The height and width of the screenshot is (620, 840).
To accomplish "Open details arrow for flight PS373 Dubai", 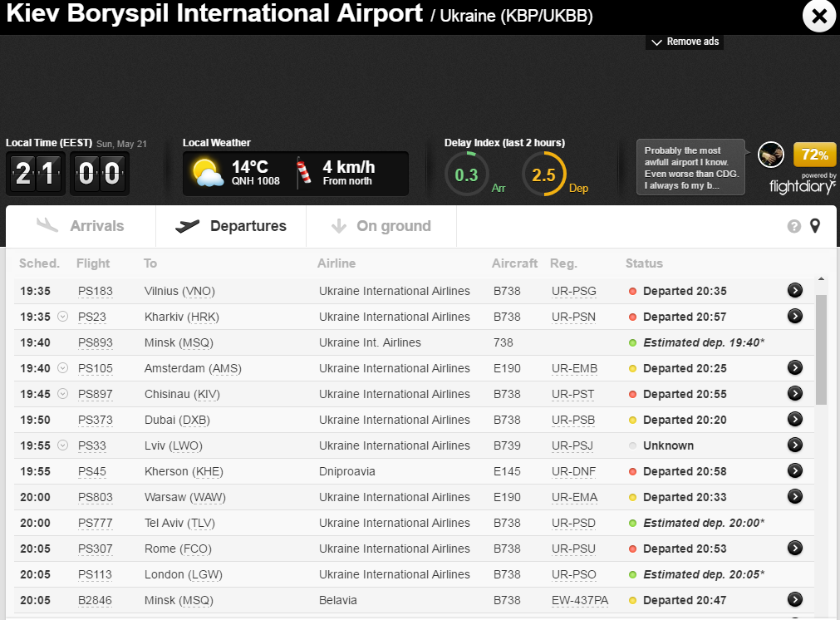I will point(795,419).
